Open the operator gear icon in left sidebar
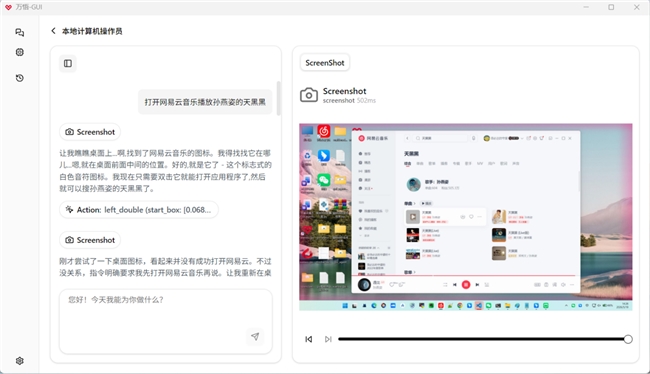The height and width of the screenshot is (374, 650). coord(19,52)
